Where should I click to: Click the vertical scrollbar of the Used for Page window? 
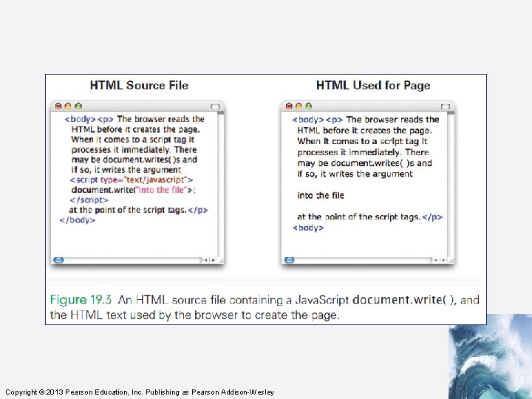pos(451,184)
